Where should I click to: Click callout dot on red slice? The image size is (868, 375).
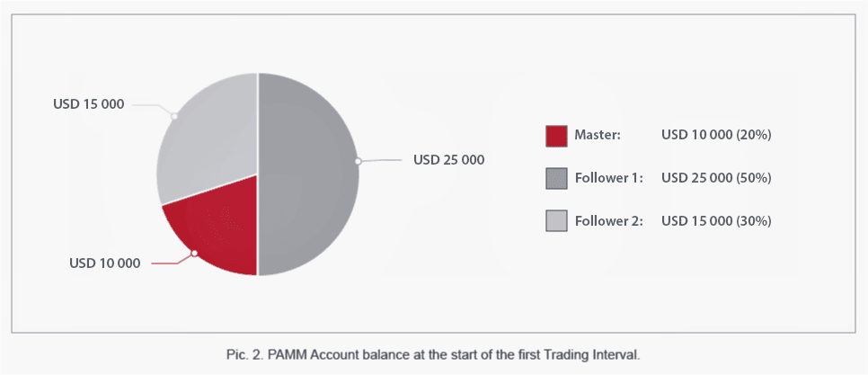coord(194,253)
